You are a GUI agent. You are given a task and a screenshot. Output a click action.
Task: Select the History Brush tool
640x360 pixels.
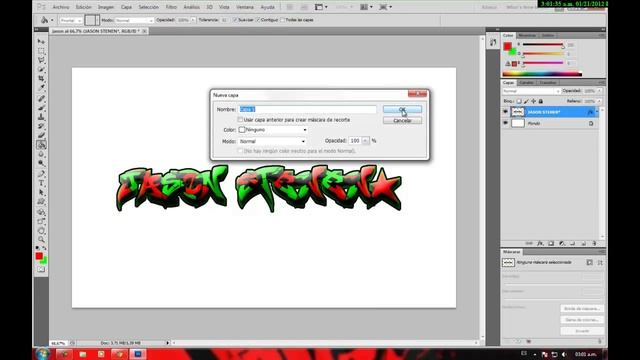click(41, 126)
